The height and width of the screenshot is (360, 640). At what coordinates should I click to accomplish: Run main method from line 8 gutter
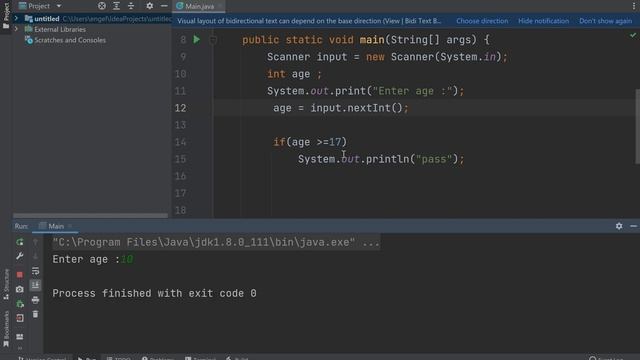(x=197, y=40)
